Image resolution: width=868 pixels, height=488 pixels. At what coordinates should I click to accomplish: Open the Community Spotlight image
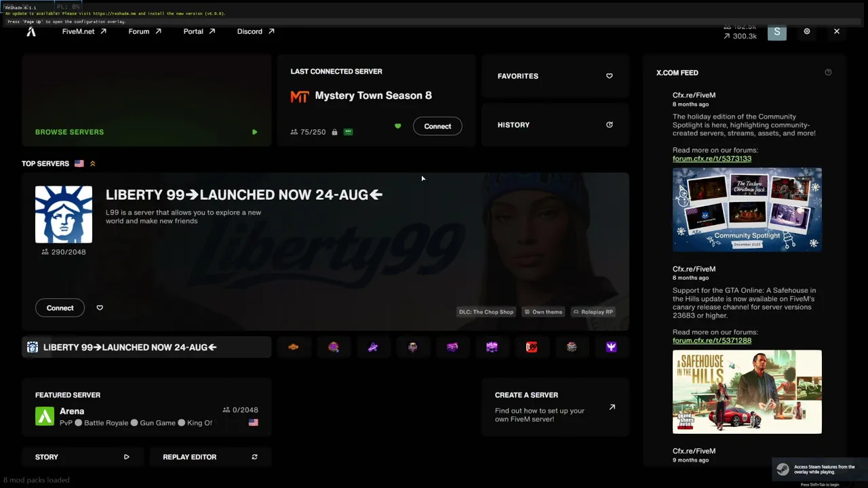747,209
